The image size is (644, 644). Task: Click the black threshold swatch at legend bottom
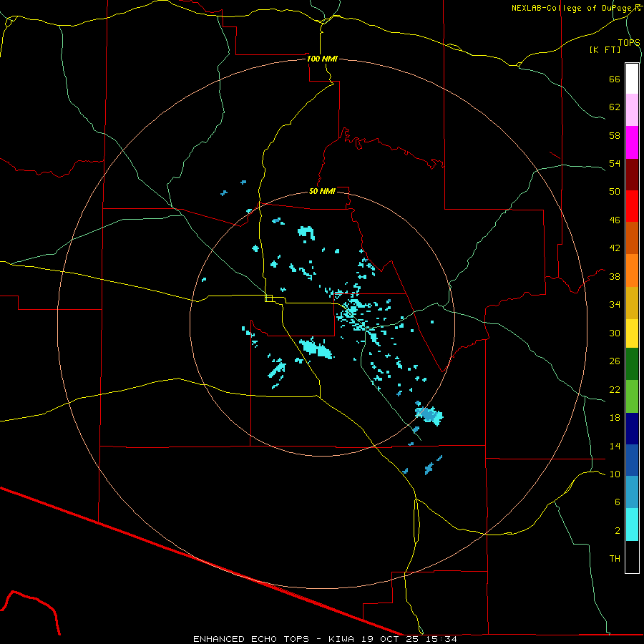pos(632,557)
